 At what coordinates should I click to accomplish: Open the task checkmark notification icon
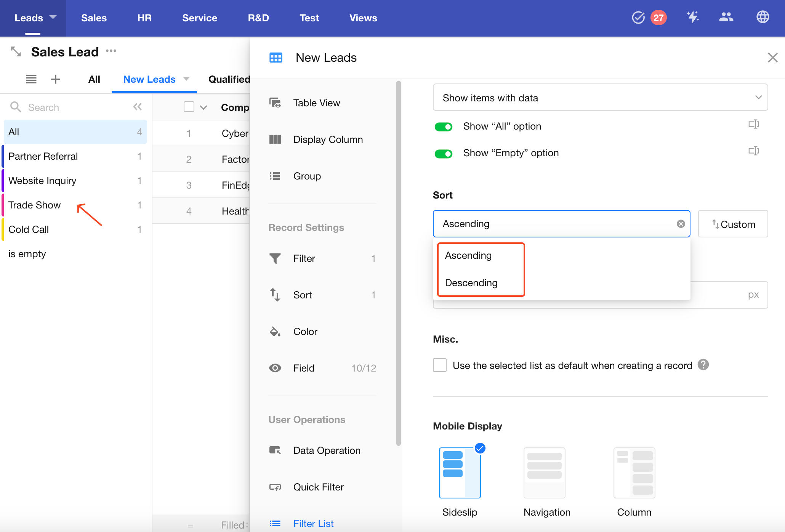click(638, 18)
